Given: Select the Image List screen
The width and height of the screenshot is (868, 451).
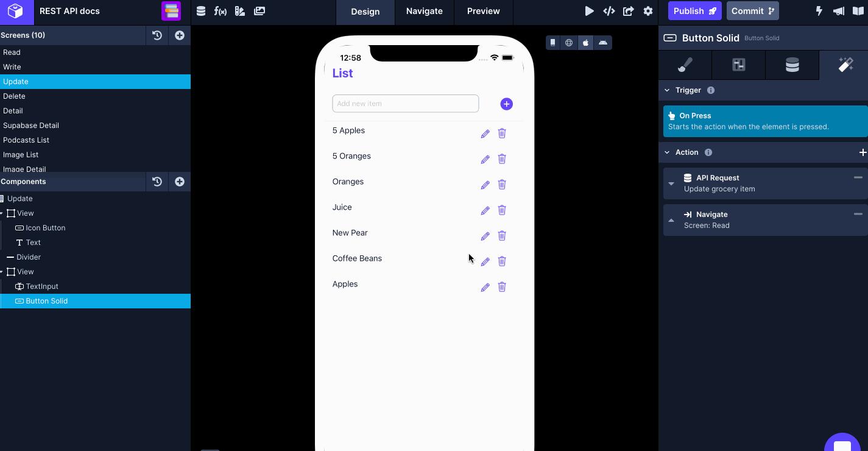Looking at the screenshot, I should click(95, 155).
